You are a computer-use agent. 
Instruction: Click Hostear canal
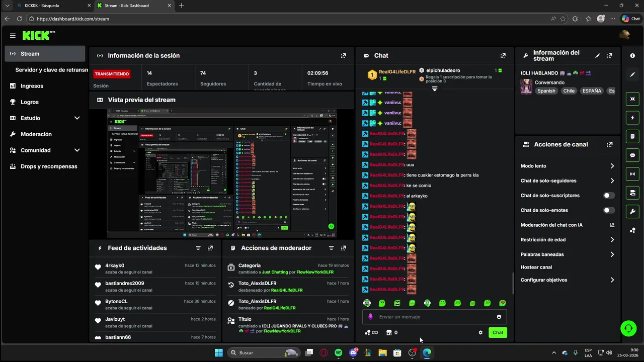click(536, 267)
